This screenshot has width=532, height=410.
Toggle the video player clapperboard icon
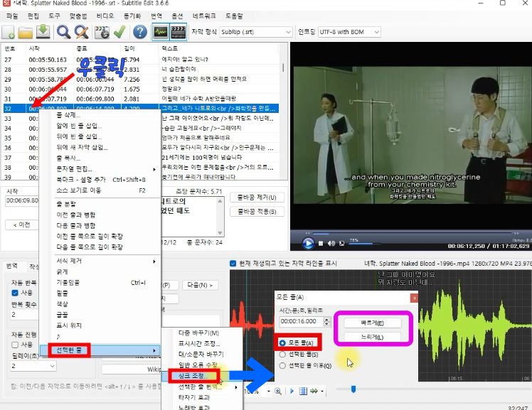[x=178, y=32]
